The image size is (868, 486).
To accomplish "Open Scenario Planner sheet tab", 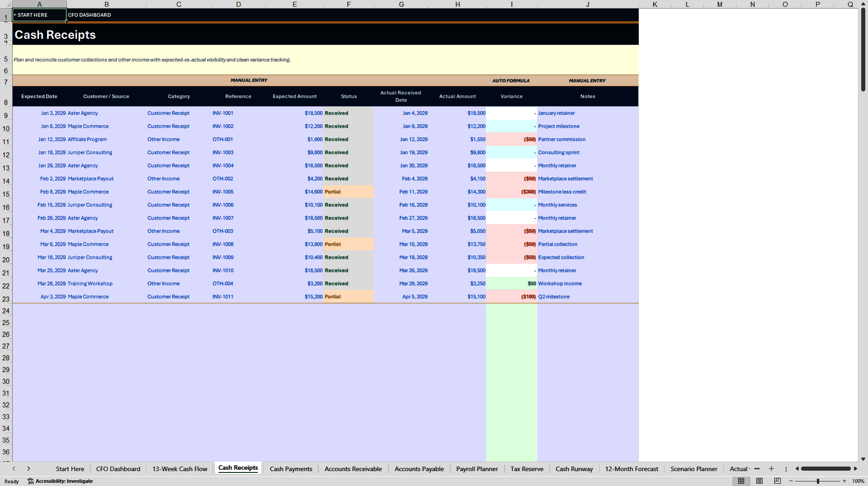I will click(x=693, y=469).
